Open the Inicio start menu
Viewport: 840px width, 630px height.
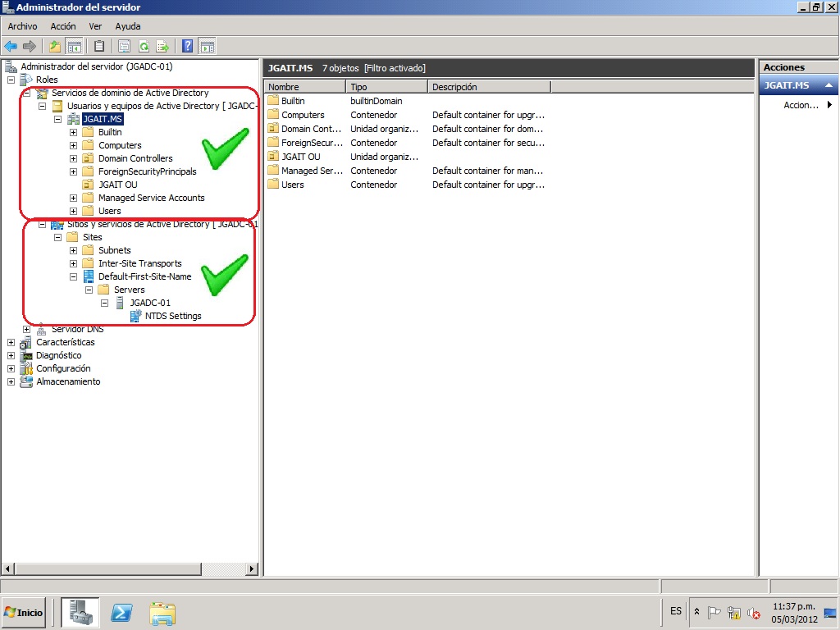(24, 612)
